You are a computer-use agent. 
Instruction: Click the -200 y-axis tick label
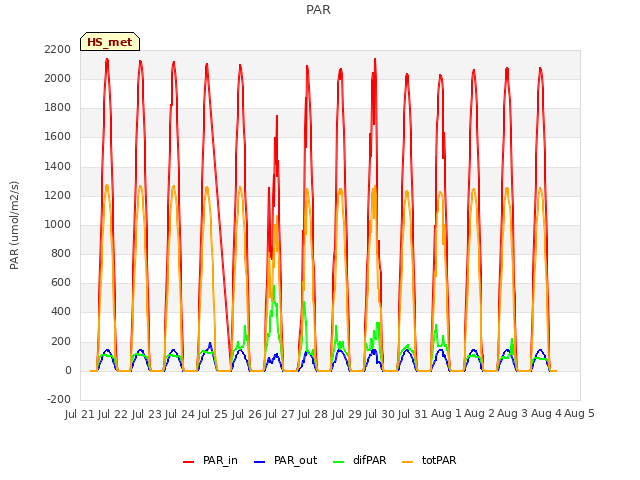click(x=59, y=400)
